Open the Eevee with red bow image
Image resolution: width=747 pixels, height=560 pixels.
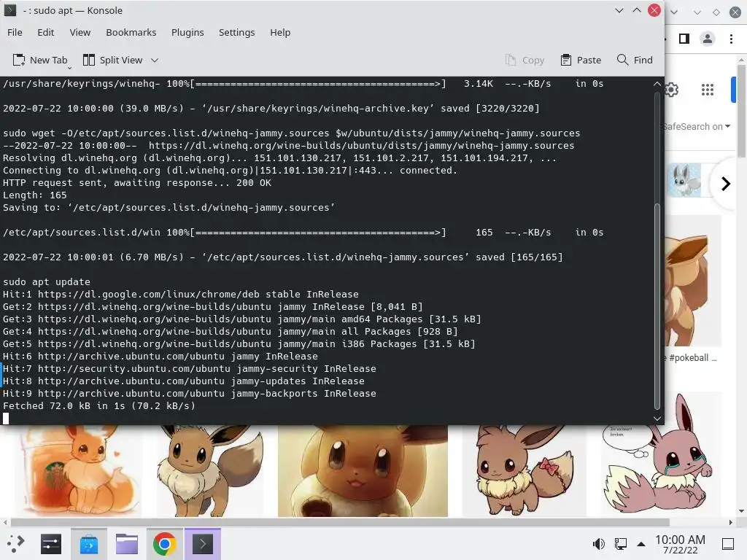point(524,471)
